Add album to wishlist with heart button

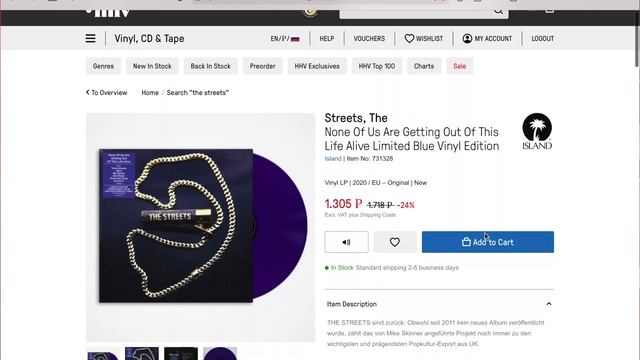click(x=395, y=242)
